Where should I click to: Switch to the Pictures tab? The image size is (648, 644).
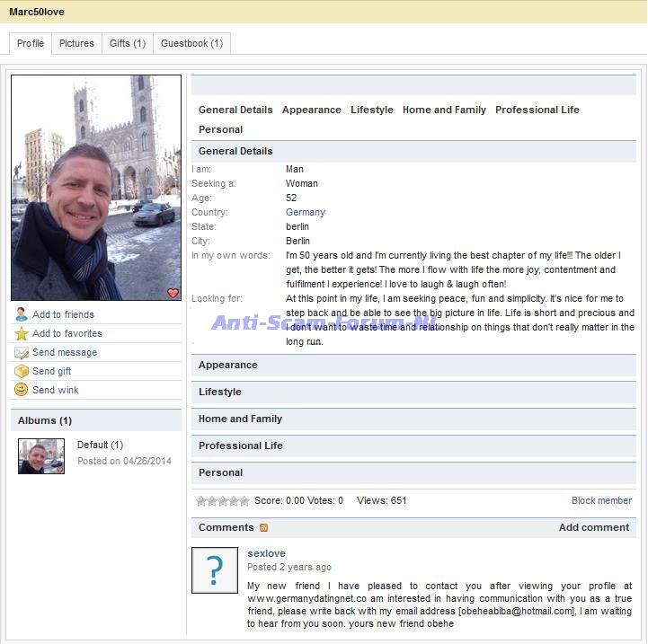coord(76,43)
